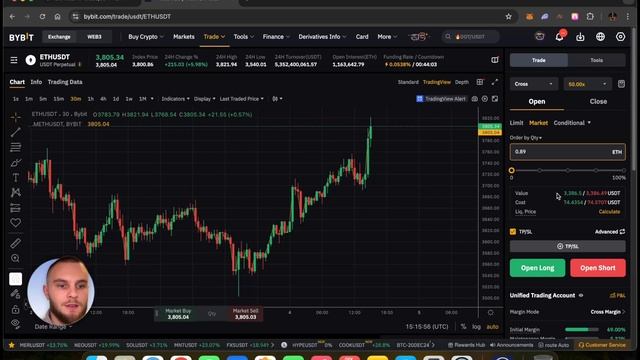Open the settings gear in the Bybit header
Viewport: 640px width, 360px height.
[620, 37]
